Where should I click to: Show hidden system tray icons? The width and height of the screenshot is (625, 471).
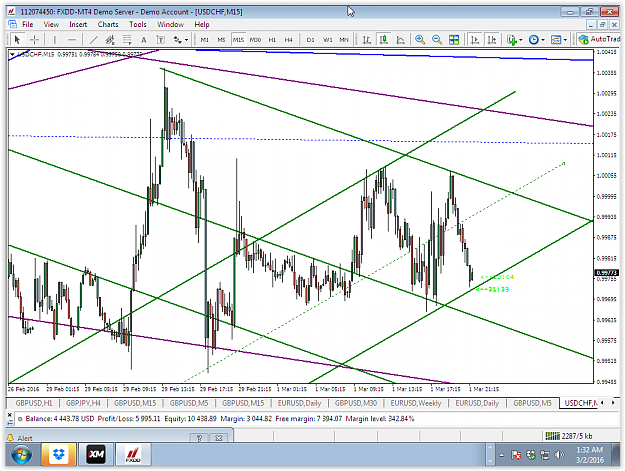coord(501,455)
